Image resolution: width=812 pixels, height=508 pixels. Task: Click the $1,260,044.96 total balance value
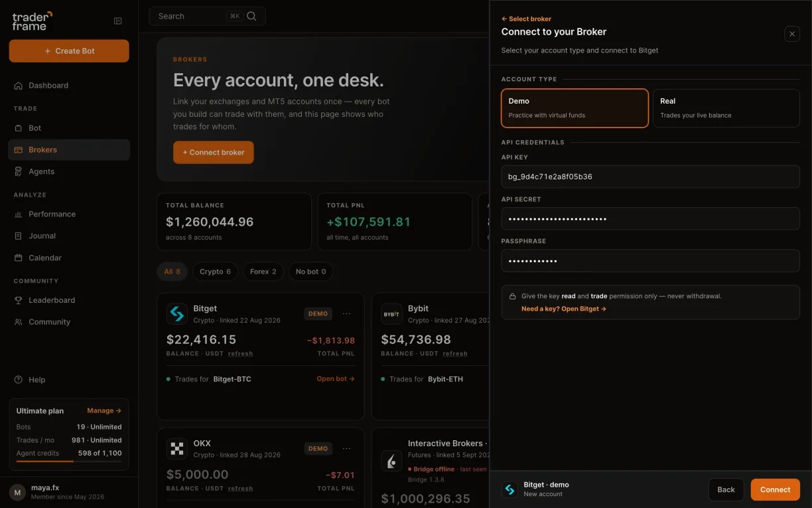pos(210,222)
